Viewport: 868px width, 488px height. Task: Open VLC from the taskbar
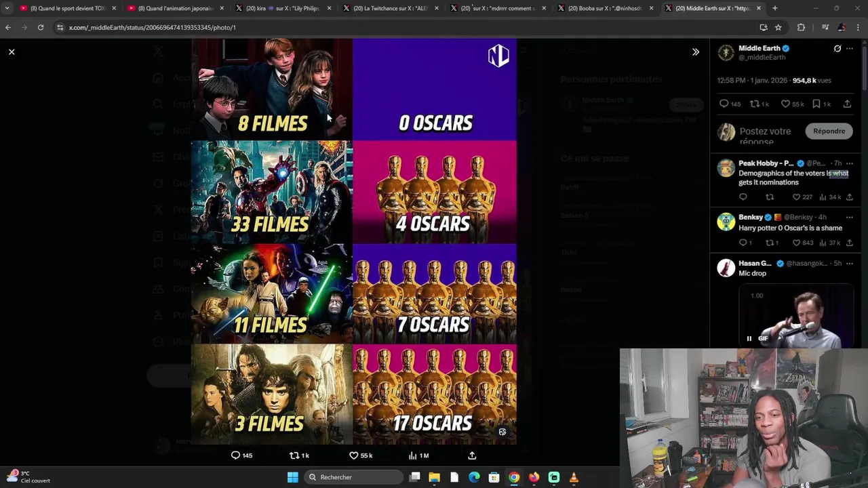pyautogui.click(x=574, y=477)
